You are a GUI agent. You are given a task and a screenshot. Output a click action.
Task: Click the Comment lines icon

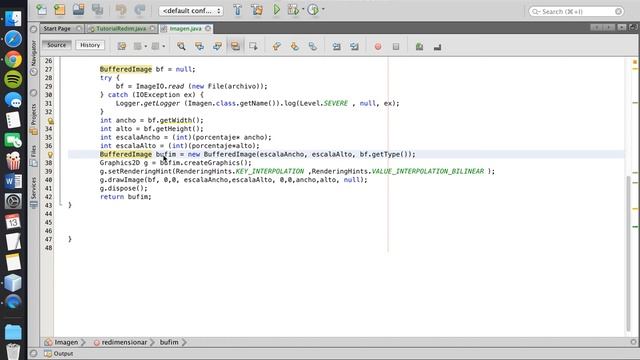[x=419, y=47]
